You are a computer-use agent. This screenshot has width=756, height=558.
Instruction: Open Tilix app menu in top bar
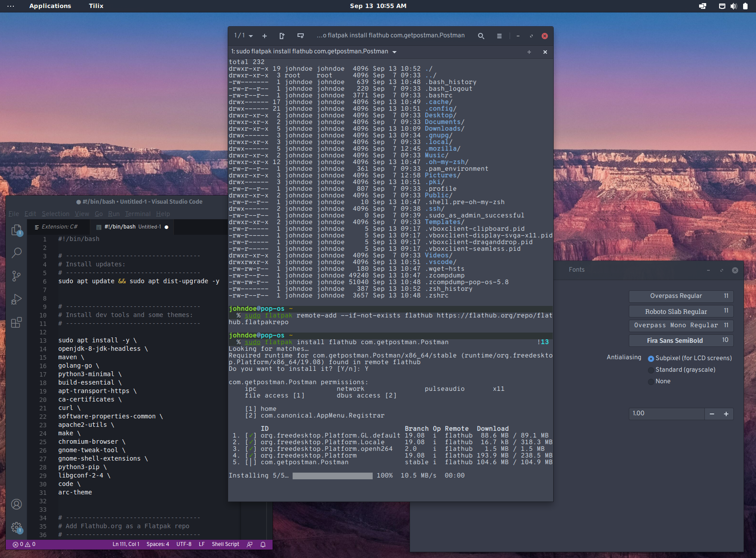(96, 6)
